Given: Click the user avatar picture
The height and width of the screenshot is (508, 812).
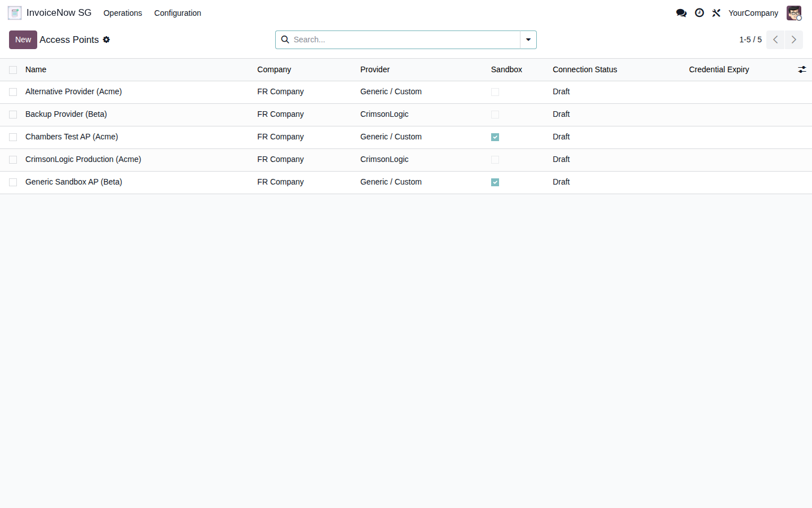Looking at the screenshot, I should click(x=794, y=13).
